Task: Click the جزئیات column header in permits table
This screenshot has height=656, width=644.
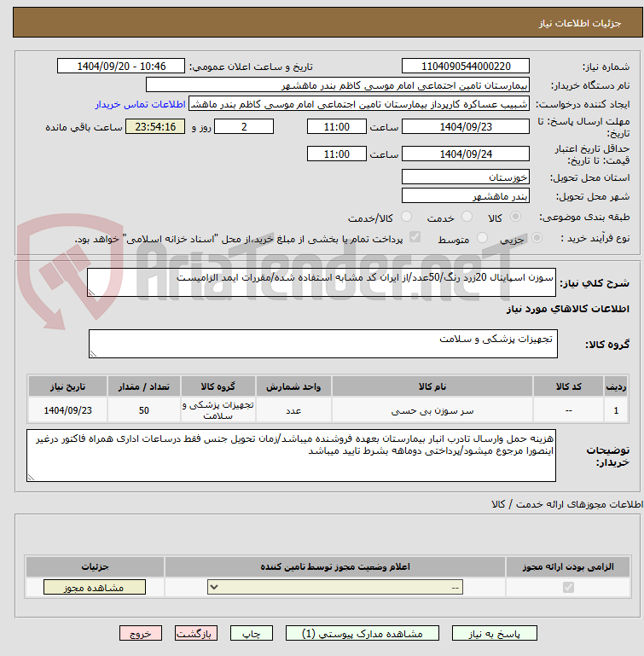Action: (95, 566)
